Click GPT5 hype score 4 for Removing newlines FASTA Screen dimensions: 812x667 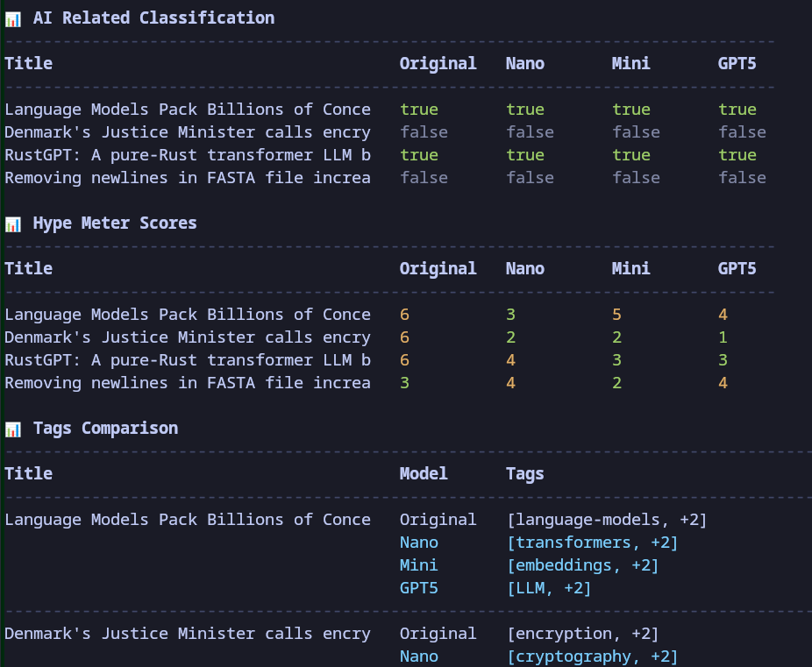coord(723,383)
